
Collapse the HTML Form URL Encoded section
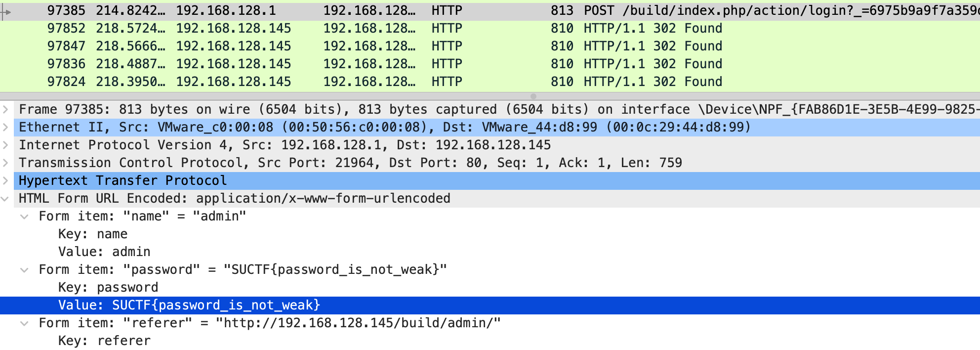(x=5, y=199)
